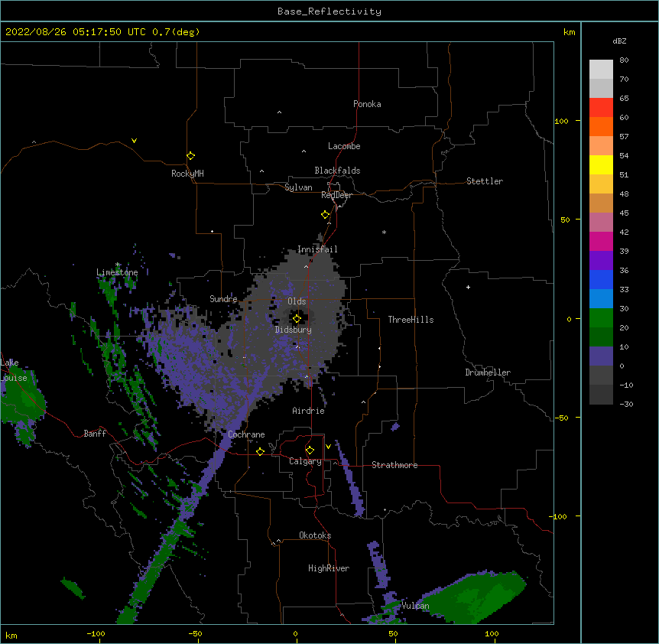Click the Cochrane town label
The width and height of the screenshot is (659, 644).
pyautogui.click(x=246, y=434)
